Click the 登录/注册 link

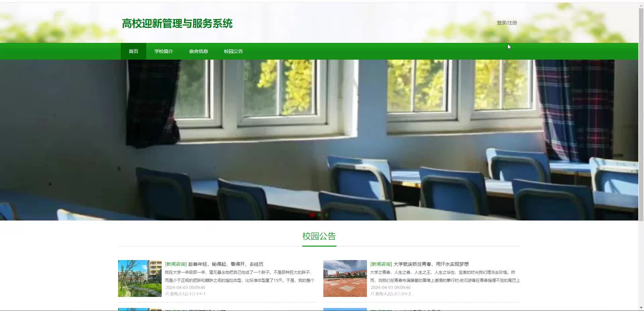[x=507, y=23]
